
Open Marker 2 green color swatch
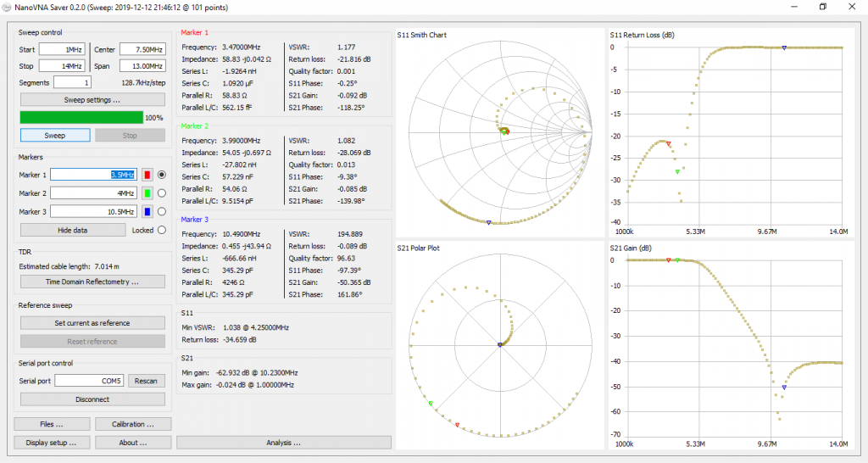(x=147, y=193)
